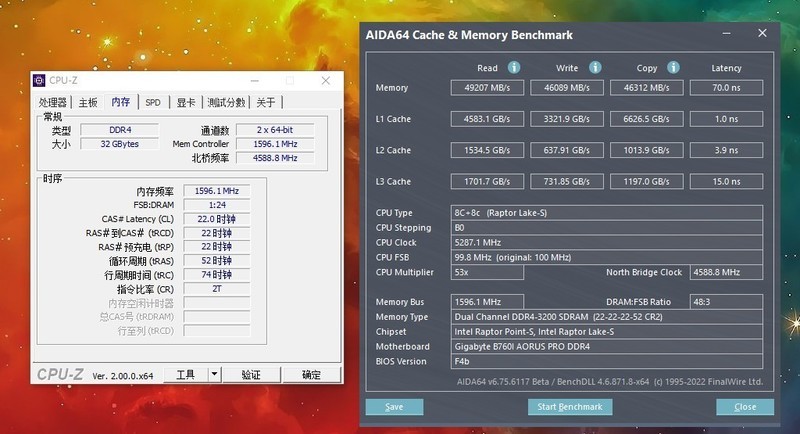
Task: Click the 指令比率 (CR) value 2T
Action: pyautogui.click(x=217, y=289)
